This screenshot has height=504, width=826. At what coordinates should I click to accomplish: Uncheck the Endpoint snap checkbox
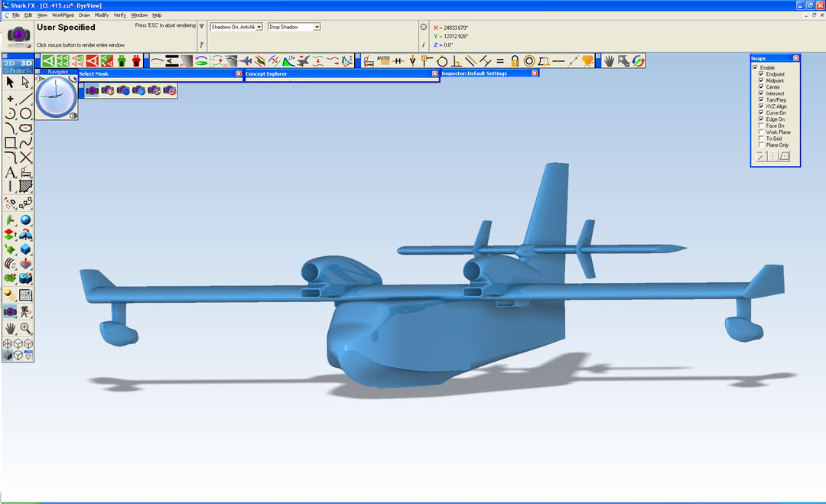pos(761,74)
